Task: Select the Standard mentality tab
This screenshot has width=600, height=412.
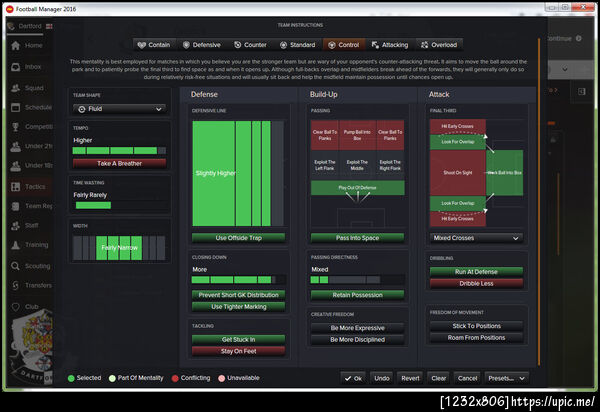Action: (298, 45)
